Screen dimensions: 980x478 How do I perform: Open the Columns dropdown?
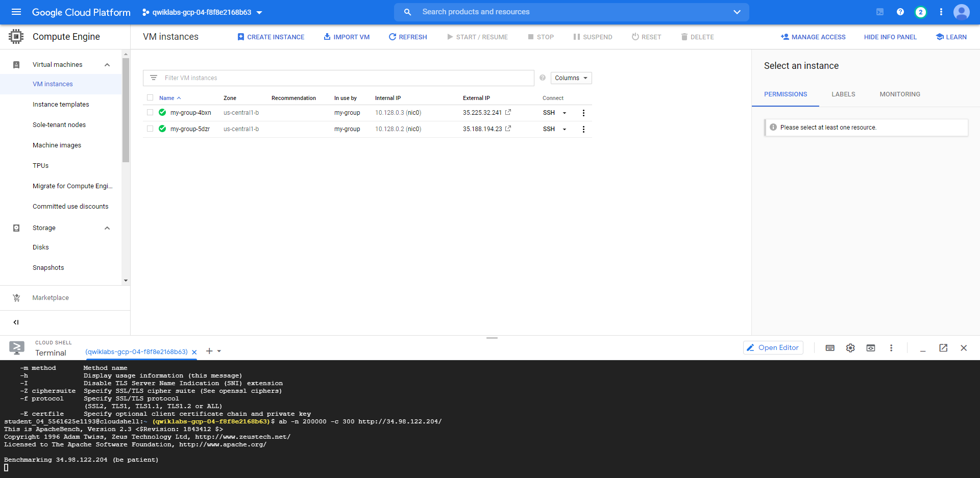[571, 78]
